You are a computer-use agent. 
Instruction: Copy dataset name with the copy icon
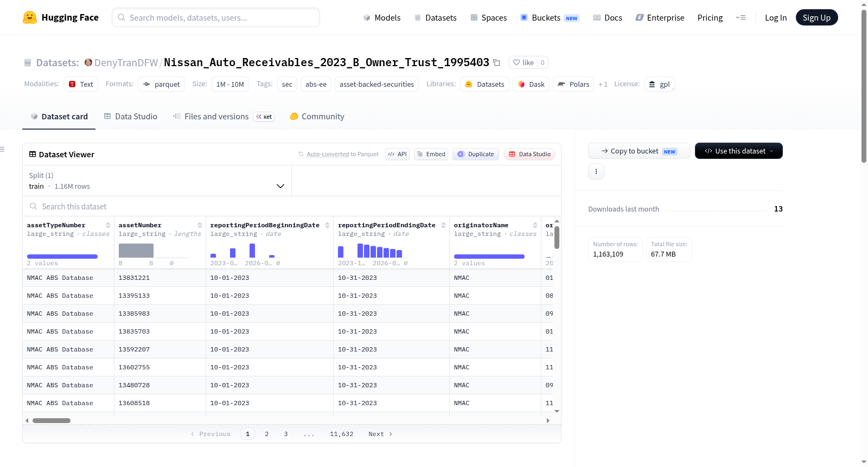496,62
